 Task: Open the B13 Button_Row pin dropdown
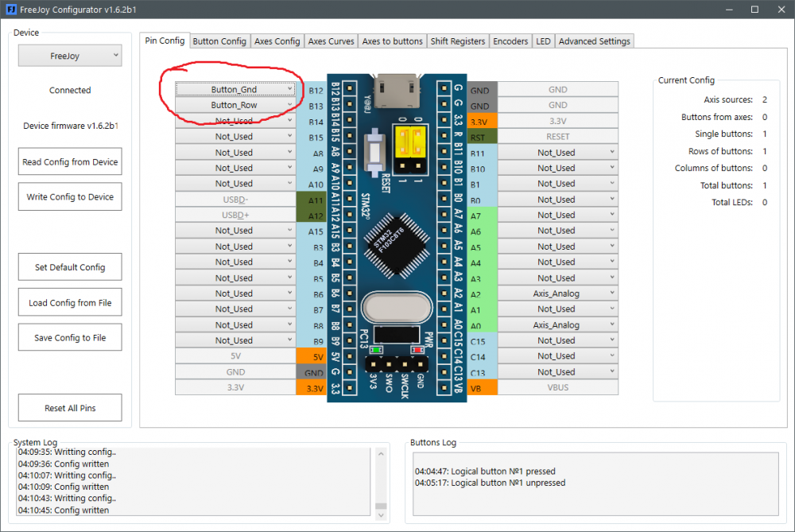(235, 105)
